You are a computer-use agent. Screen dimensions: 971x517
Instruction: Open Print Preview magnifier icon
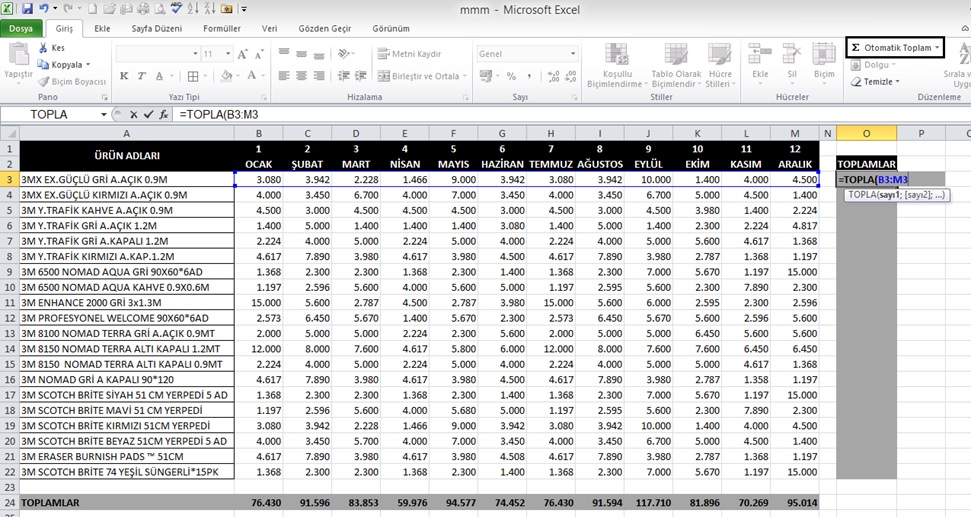[159, 9]
